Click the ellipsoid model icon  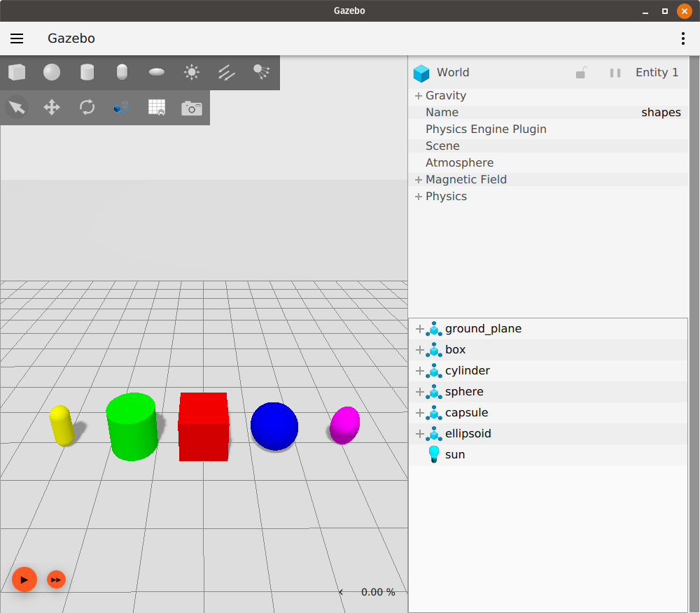(433, 434)
